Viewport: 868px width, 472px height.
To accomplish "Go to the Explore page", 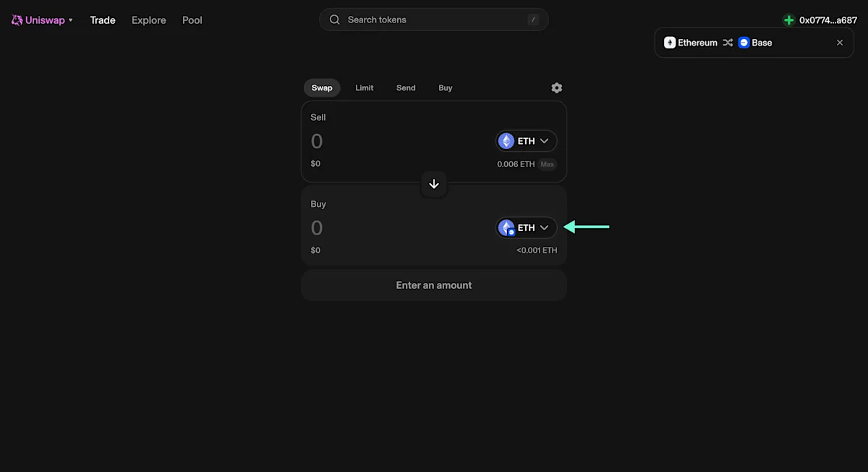I will click(149, 20).
